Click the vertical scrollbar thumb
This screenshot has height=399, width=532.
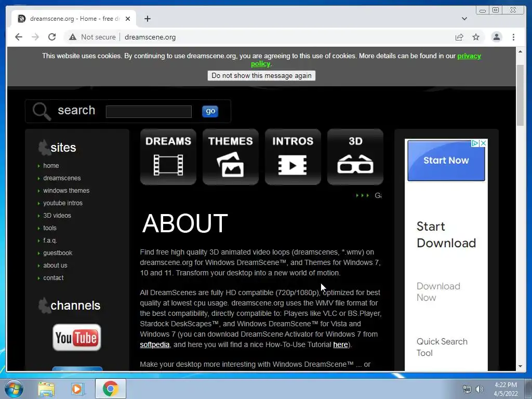[520, 96]
